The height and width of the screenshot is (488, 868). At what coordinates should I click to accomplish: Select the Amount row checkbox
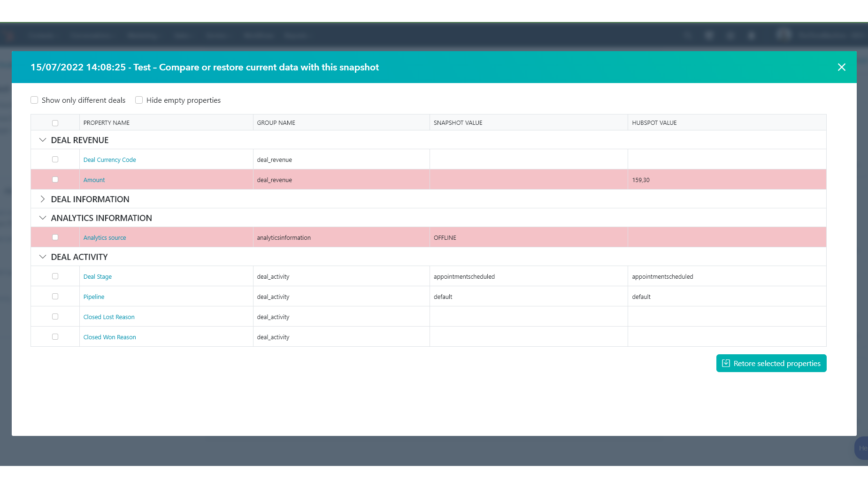pyautogui.click(x=55, y=180)
